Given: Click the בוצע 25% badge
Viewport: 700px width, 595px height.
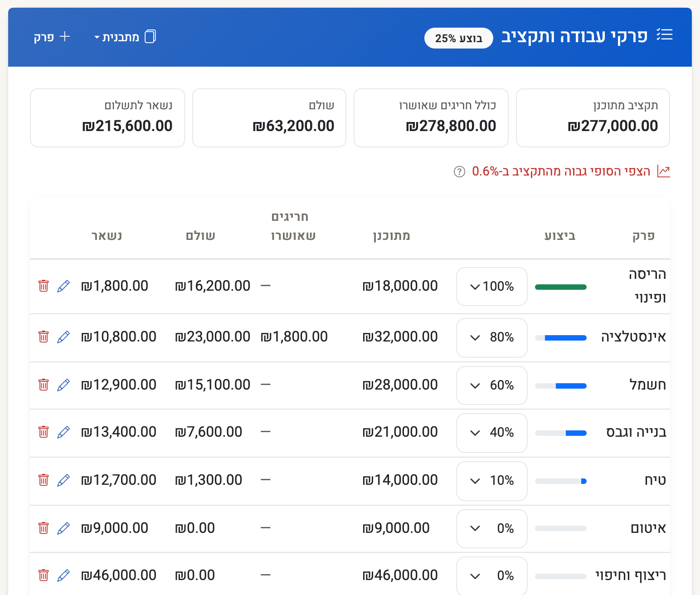Looking at the screenshot, I should [459, 38].
